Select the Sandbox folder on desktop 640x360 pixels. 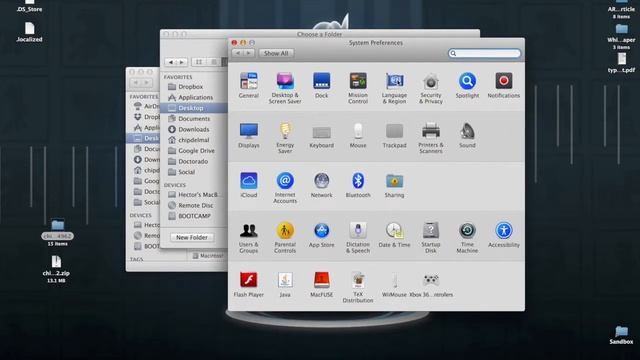621,335
